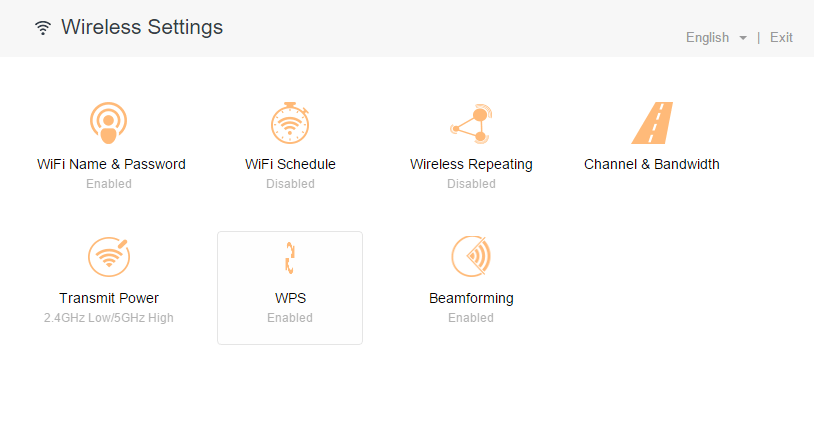The height and width of the screenshot is (444, 814).
Task: Click the Beamforming text label
Action: (471, 298)
